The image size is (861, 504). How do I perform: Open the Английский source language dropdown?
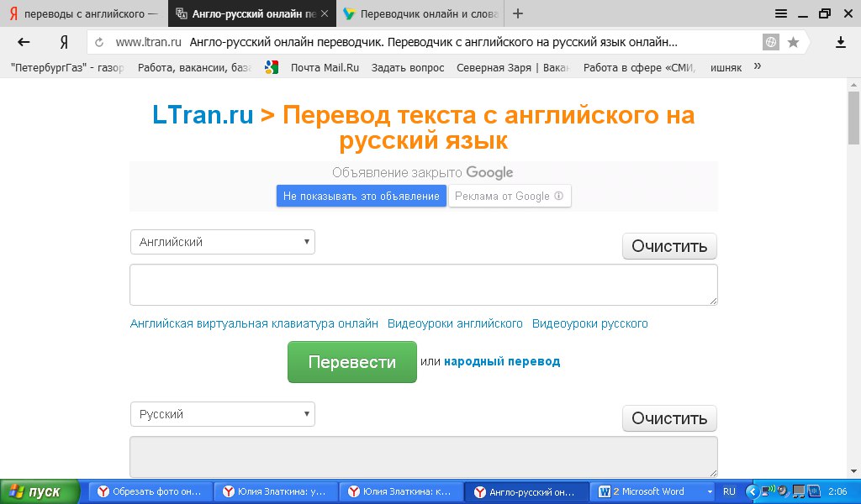coord(222,242)
